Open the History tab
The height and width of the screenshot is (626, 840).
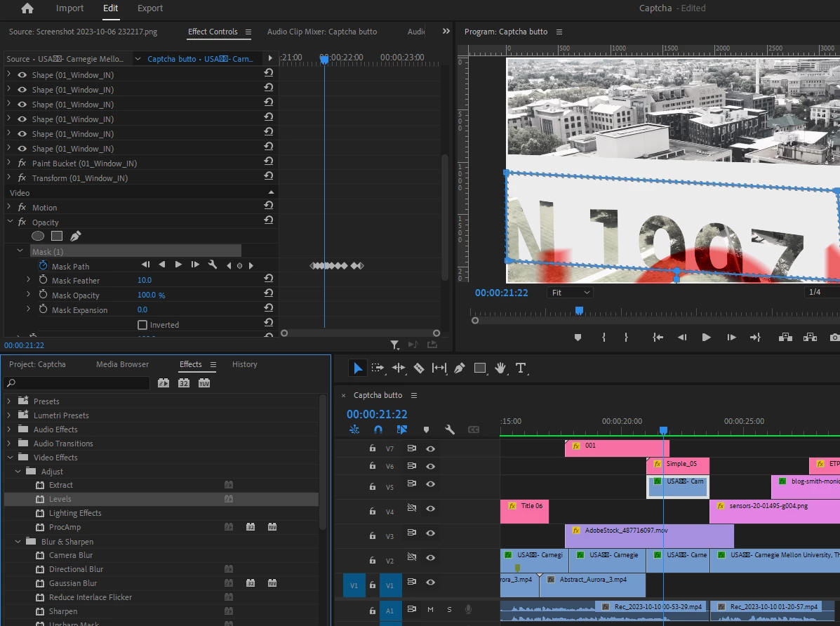point(245,364)
